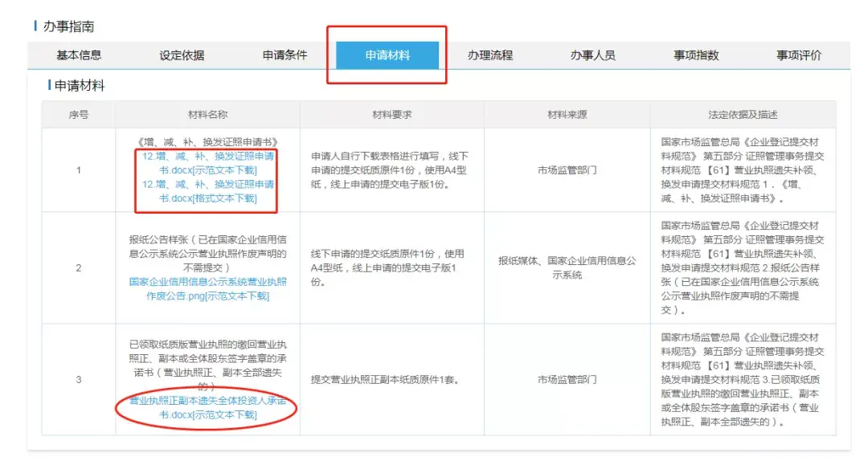View the 事项评价 tab
Viewport: 868px width, 461px height.
(x=799, y=55)
